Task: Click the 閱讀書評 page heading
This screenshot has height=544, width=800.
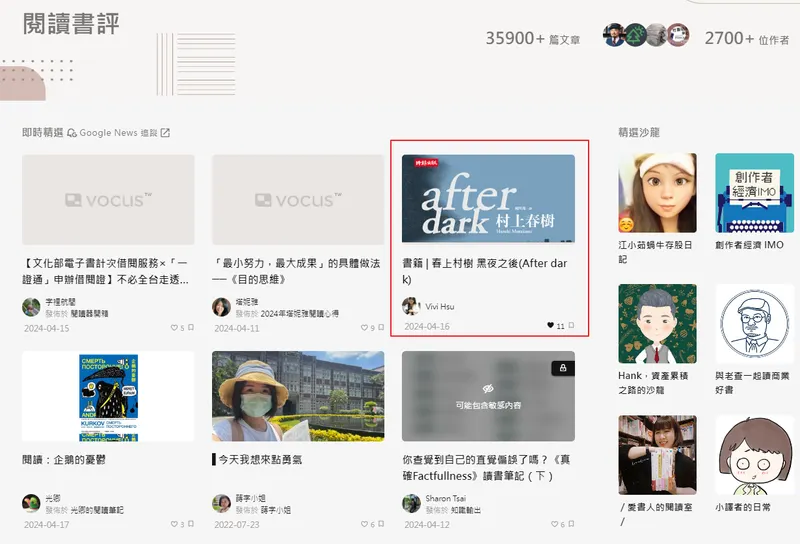Action: 71,24
